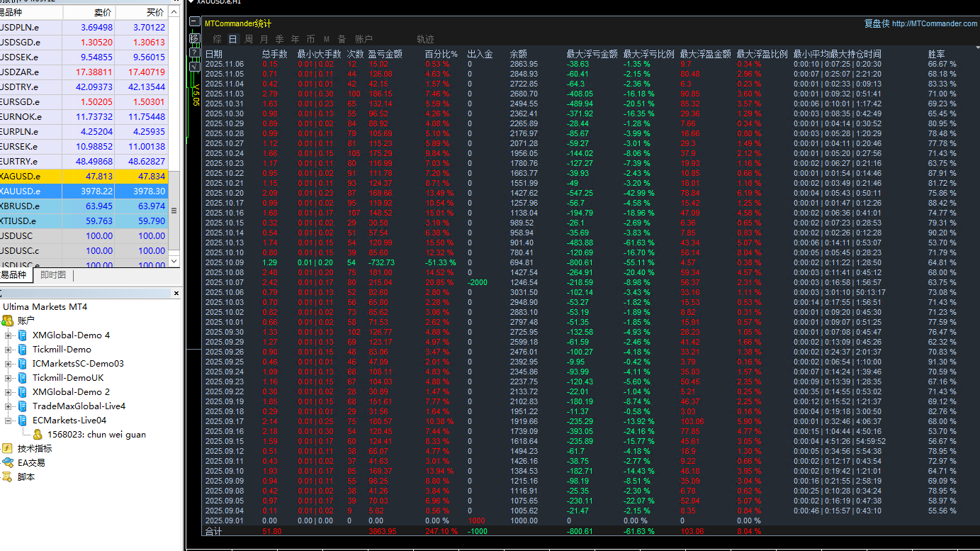Click the 买价 ask column header
This screenshot has height=551, width=980.
142,13
